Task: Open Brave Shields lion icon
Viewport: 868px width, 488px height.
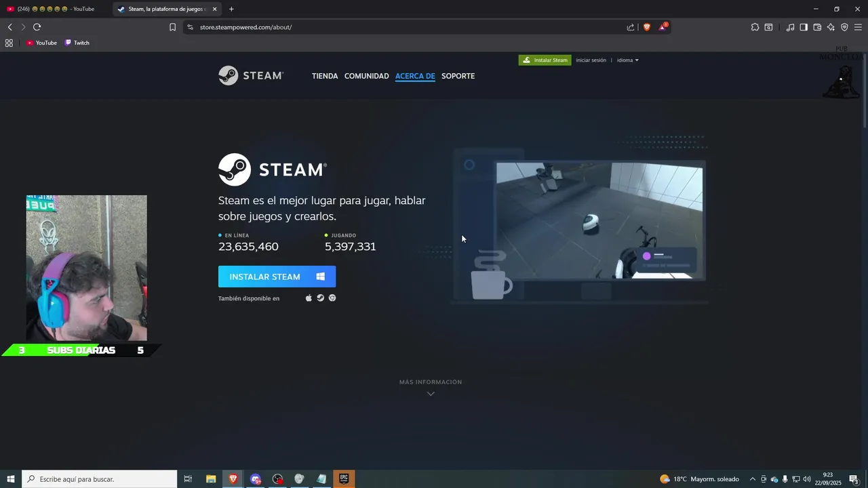Action: (x=647, y=27)
